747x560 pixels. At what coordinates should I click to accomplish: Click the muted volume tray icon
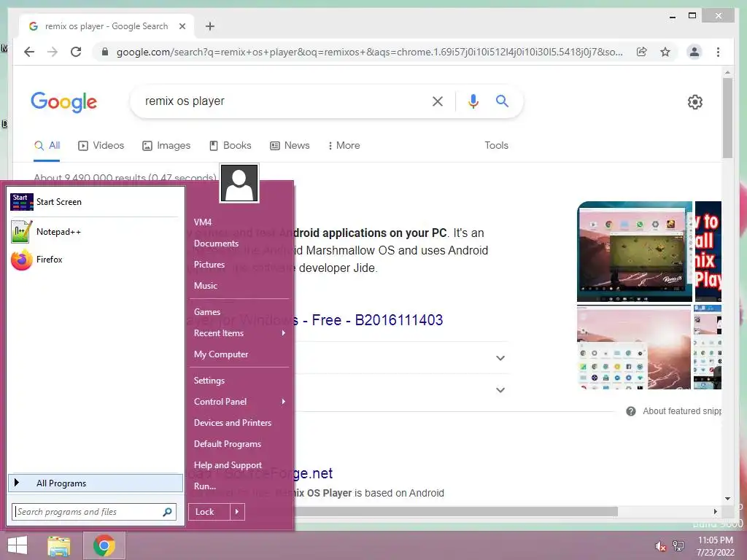(x=660, y=546)
